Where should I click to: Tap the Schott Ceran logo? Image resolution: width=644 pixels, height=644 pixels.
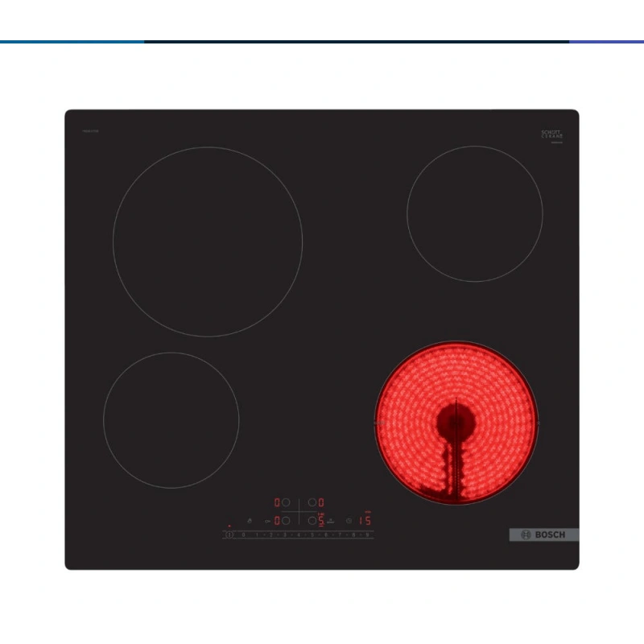pos(551,134)
